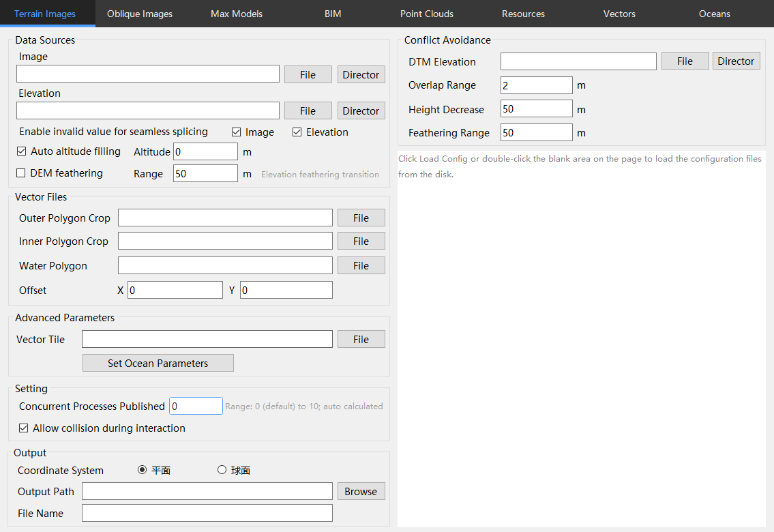The height and width of the screenshot is (532, 774).
Task: Enable DEM feathering checkbox
Action: click(20, 173)
